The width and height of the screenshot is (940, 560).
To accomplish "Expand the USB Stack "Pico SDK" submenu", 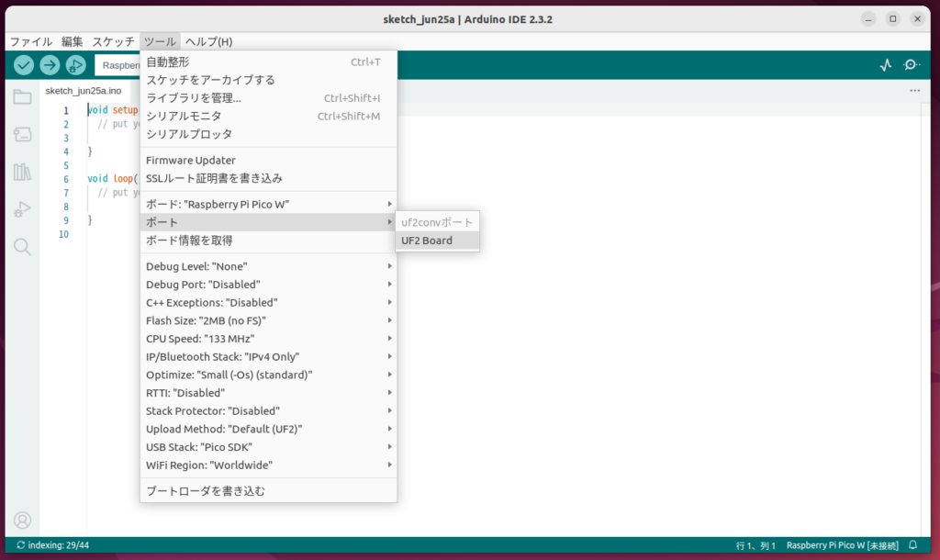I will (268, 447).
